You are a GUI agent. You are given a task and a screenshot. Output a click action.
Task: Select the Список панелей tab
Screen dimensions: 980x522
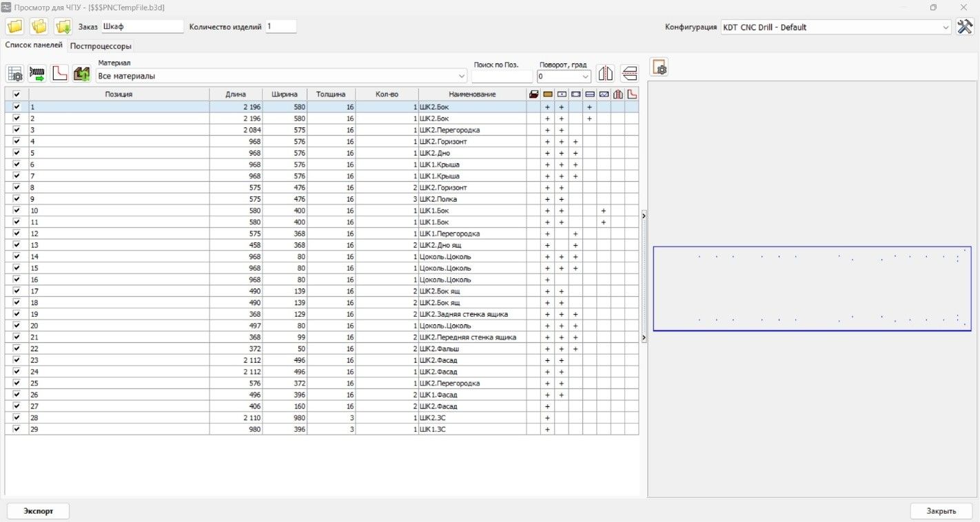tap(34, 45)
